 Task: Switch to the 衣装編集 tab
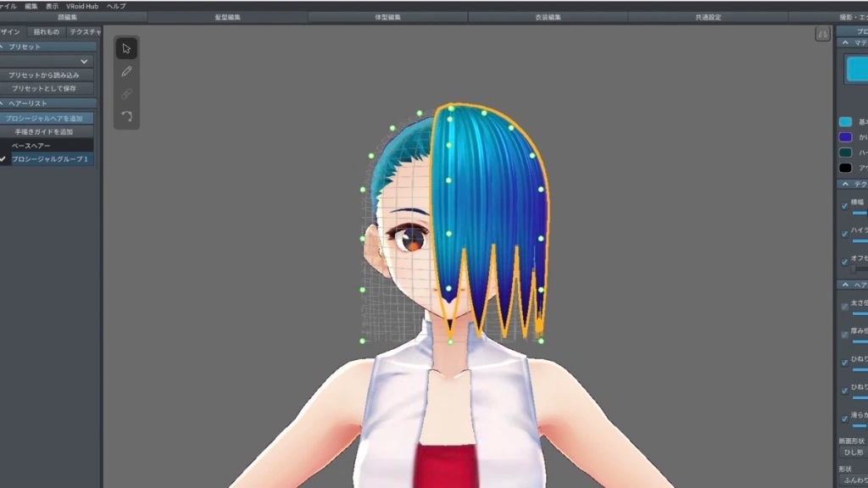coord(548,17)
